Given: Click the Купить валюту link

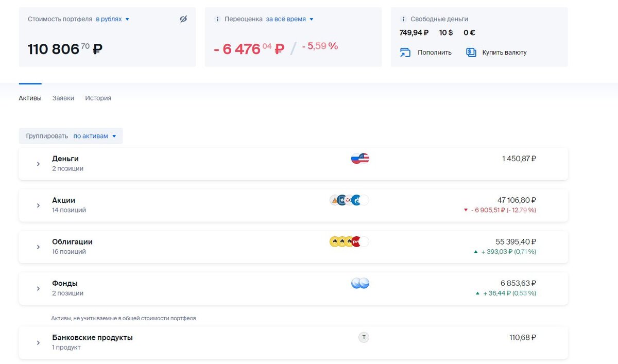Looking at the screenshot, I should pos(504,53).
